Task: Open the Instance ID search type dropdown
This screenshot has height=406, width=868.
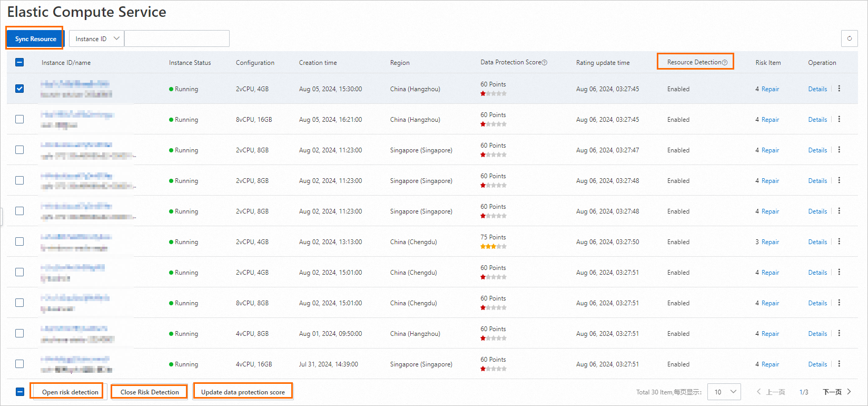Action: click(97, 38)
